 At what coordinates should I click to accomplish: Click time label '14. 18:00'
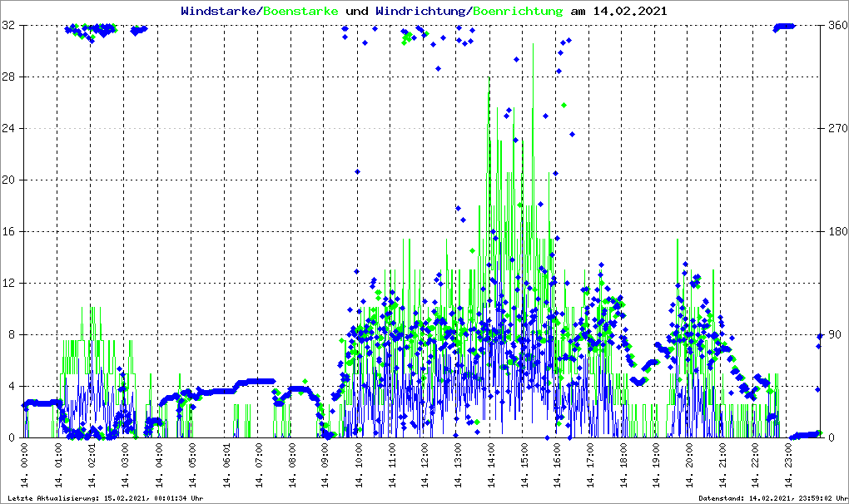point(623,465)
